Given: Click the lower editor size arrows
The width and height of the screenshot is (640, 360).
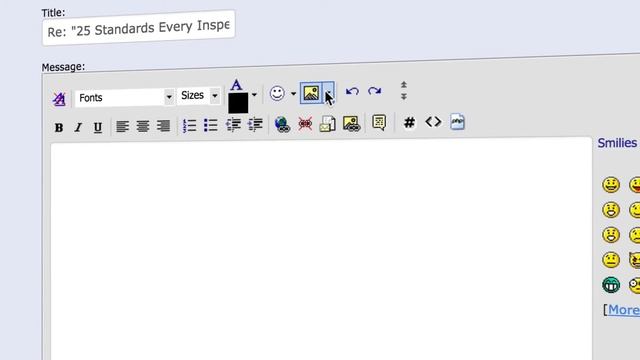Looking at the screenshot, I should tap(404, 96).
